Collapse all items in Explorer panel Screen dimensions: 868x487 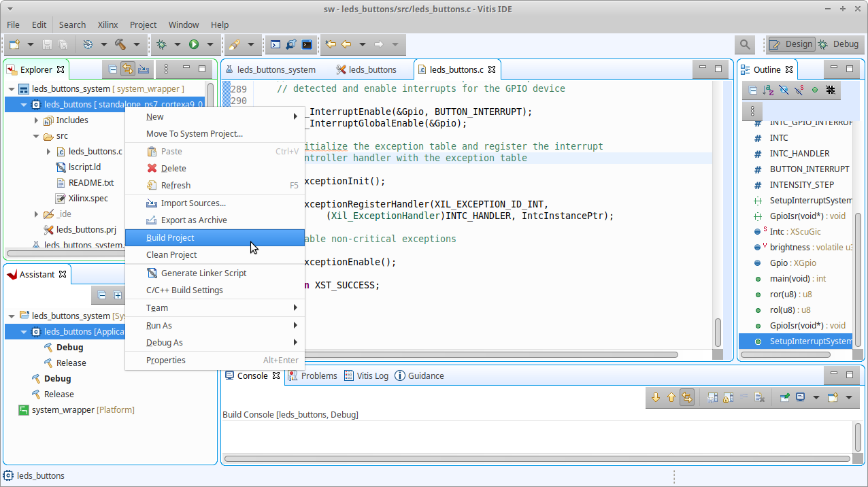coord(113,69)
